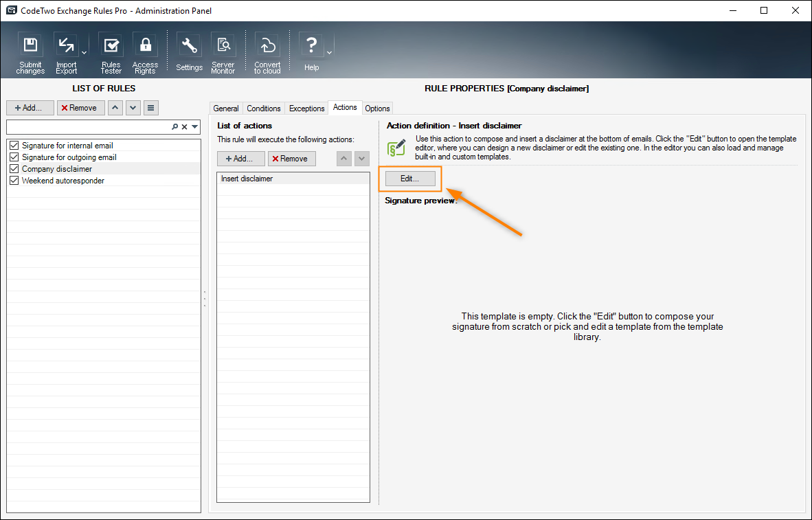
Task: Select the 'Company disclaimer' rule text
Action: pos(57,169)
